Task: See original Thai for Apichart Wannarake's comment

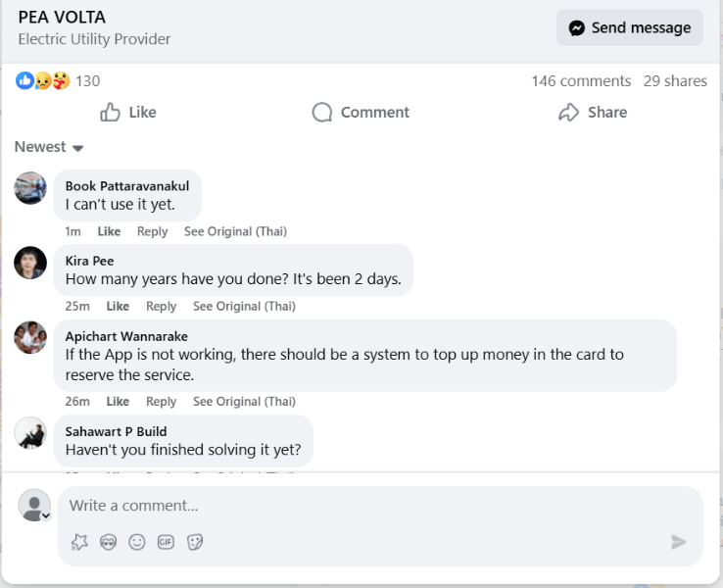Action: click(244, 402)
